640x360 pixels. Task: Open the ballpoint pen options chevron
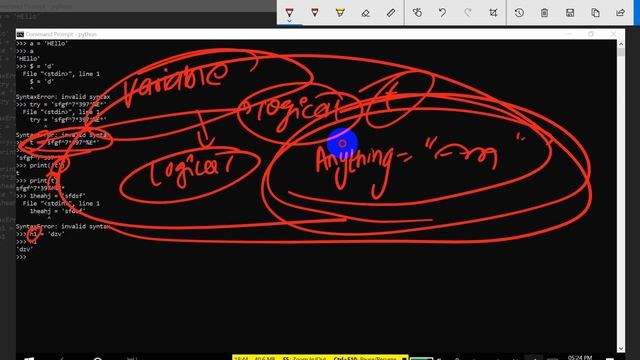(x=289, y=21)
